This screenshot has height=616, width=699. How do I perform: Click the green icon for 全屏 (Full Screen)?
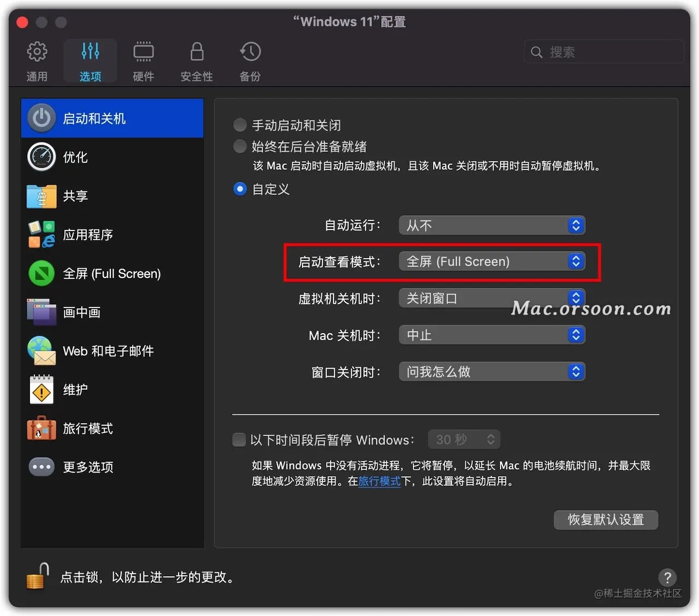[x=42, y=274]
